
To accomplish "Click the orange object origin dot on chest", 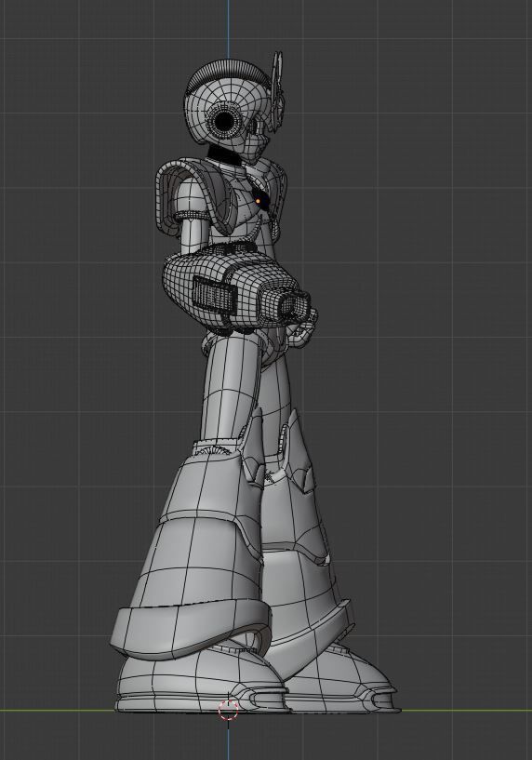I will [x=259, y=201].
